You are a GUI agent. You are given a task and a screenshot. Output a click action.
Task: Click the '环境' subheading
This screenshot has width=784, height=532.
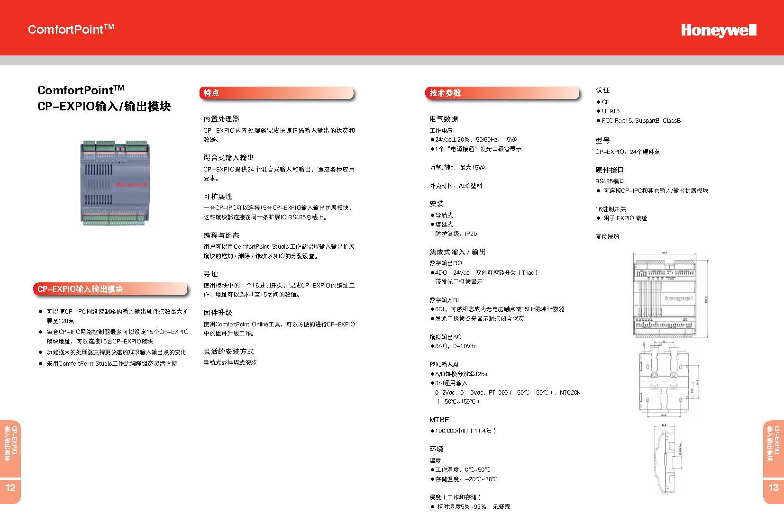(437, 449)
